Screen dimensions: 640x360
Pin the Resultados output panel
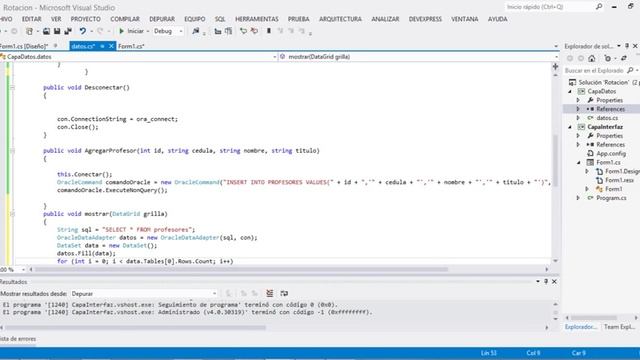[x=546, y=282]
